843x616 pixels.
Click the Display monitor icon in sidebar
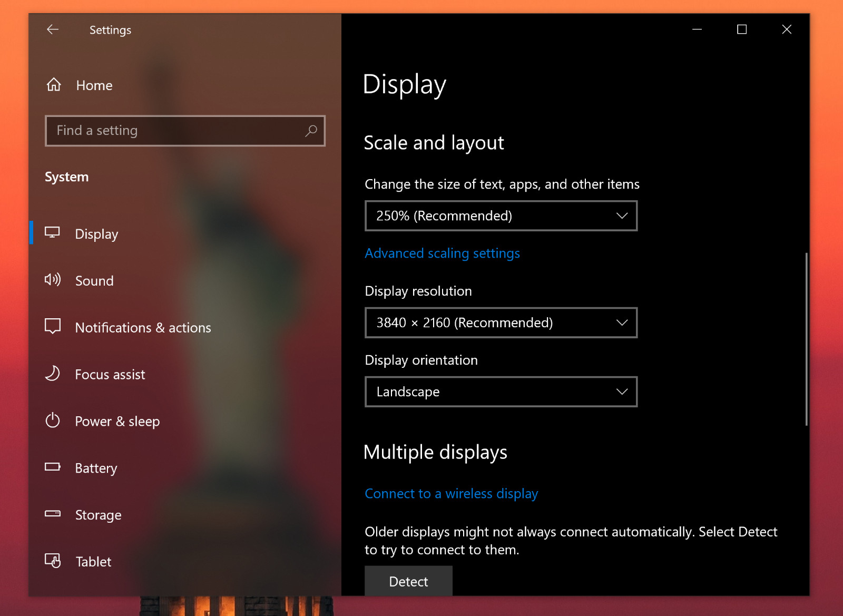coord(52,232)
